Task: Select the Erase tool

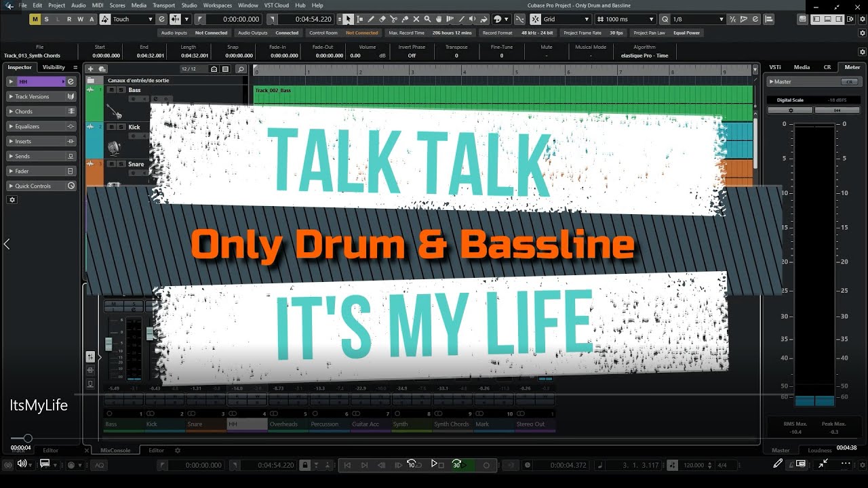Action: 382,19
